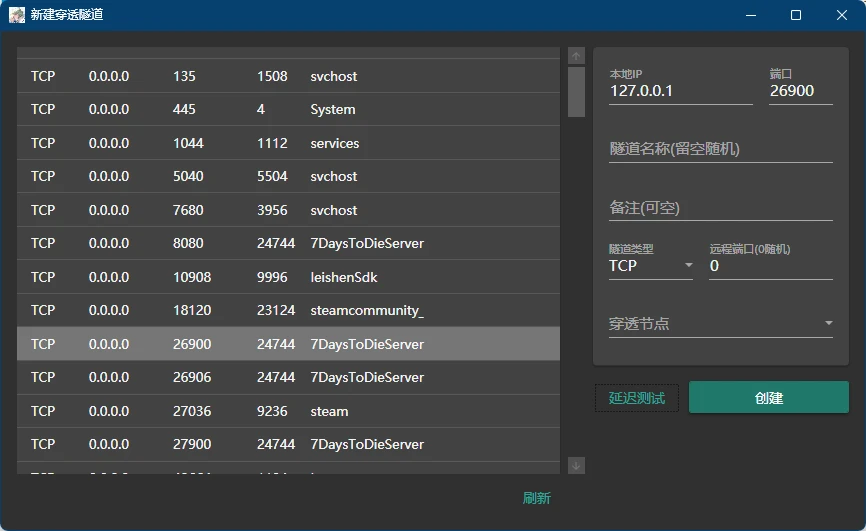Select the services row with port 1044

288,143
